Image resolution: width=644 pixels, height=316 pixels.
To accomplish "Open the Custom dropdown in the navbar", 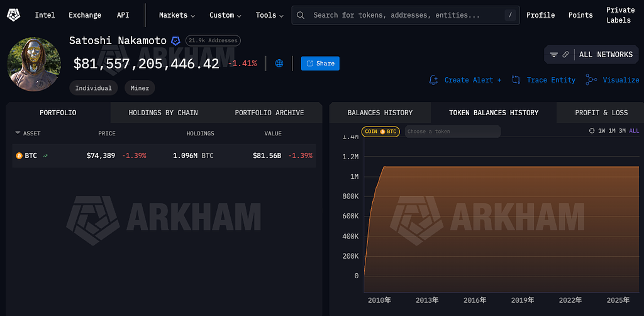I will click(x=226, y=15).
